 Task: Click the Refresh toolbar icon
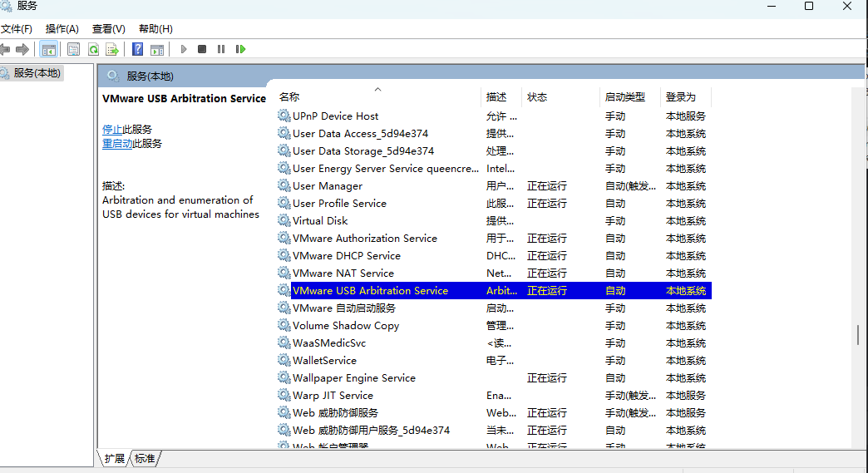94,49
